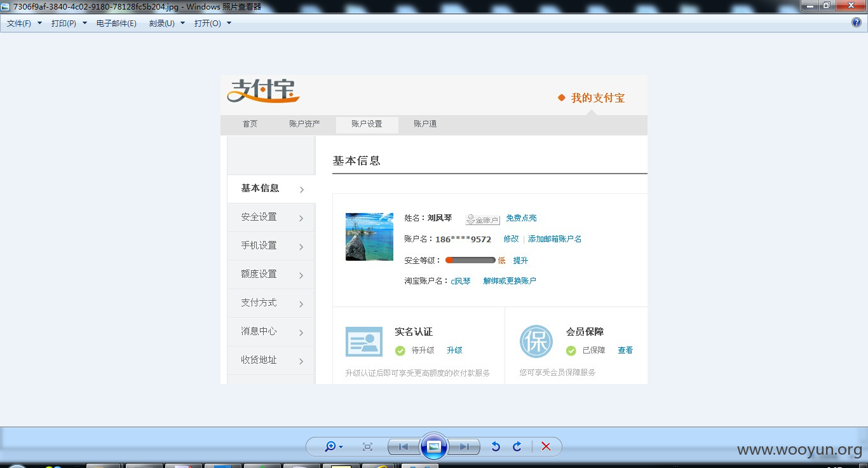Switch to the 首页 tab
This screenshot has height=468, width=868.
(x=250, y=124)
